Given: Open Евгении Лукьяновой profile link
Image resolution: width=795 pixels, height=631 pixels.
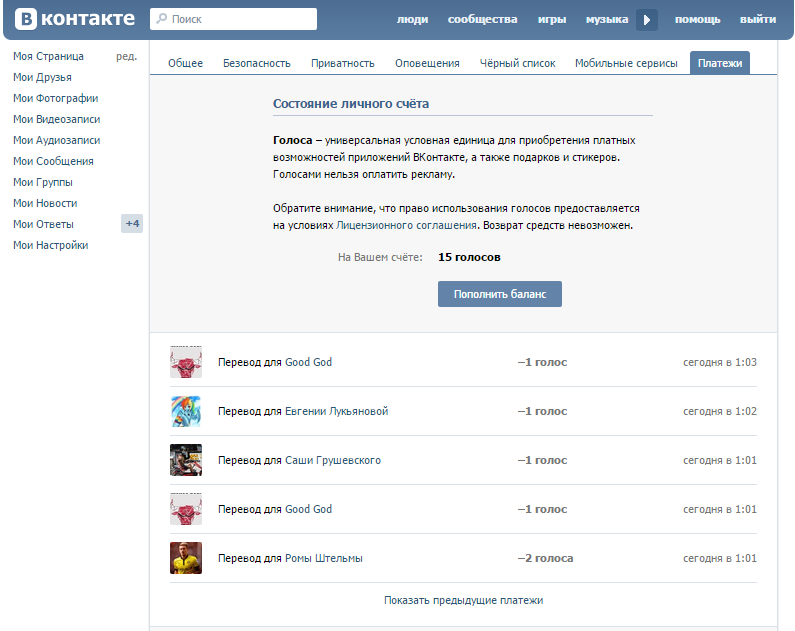Looking at the screenshot, I should (337, 412).
